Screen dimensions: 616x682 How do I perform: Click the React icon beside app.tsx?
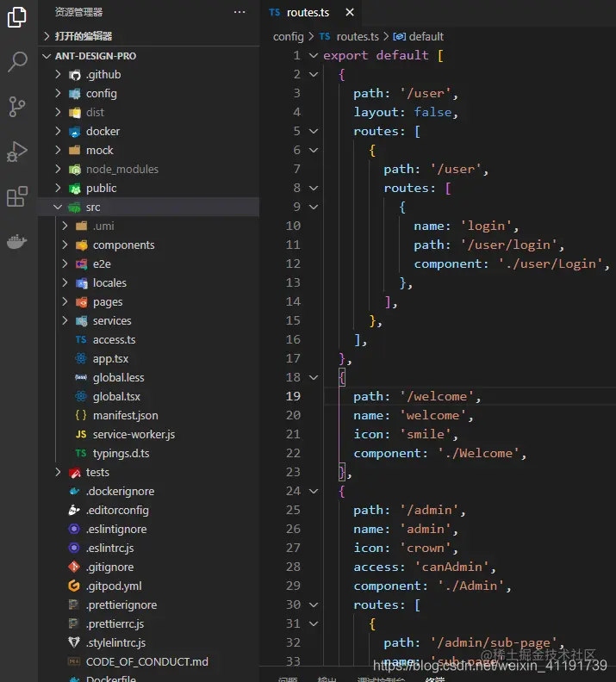81,358
